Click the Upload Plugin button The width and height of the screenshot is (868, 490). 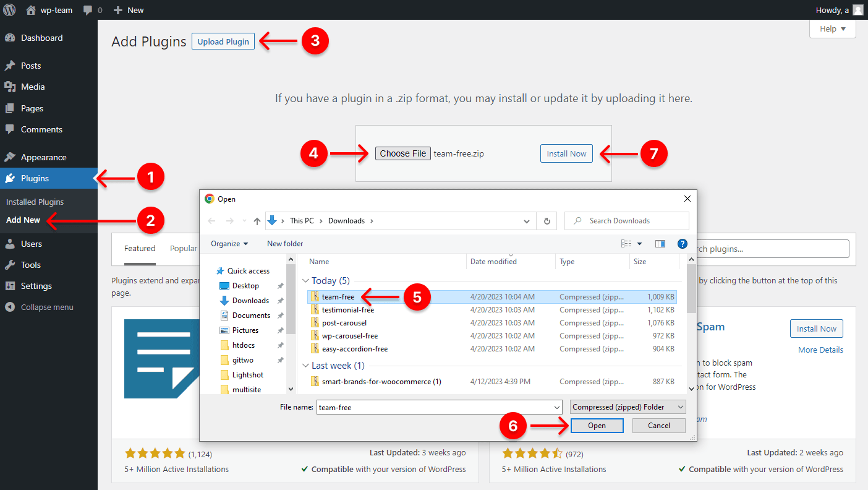[x=223, y=41]
